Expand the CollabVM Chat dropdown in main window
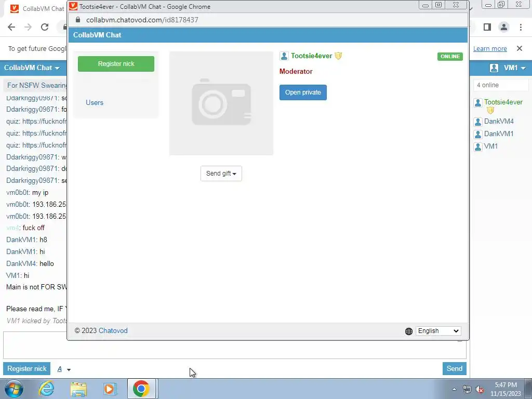The width and height of the screenshot is (532, 399). (32, 68)
